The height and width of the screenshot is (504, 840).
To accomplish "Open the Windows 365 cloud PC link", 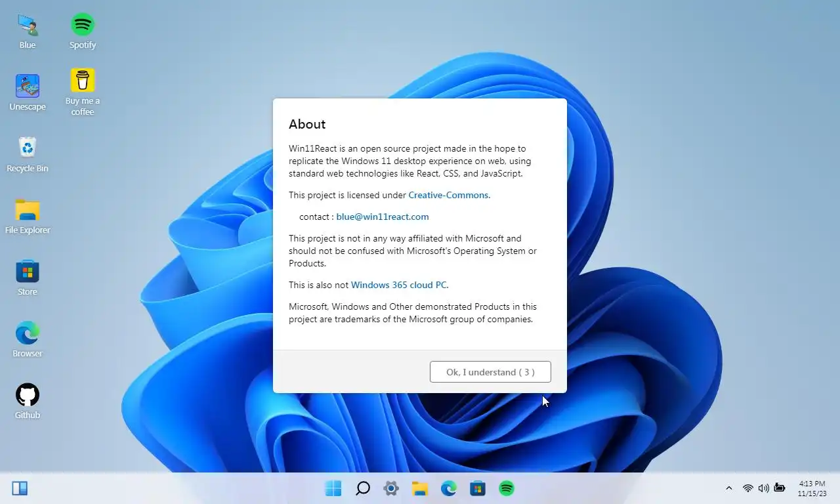I will [x=398, y=285].
